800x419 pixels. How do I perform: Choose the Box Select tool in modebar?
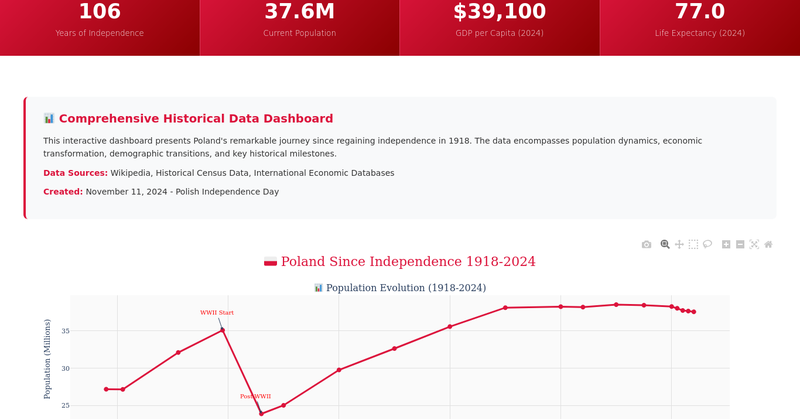tap(693, 244)
